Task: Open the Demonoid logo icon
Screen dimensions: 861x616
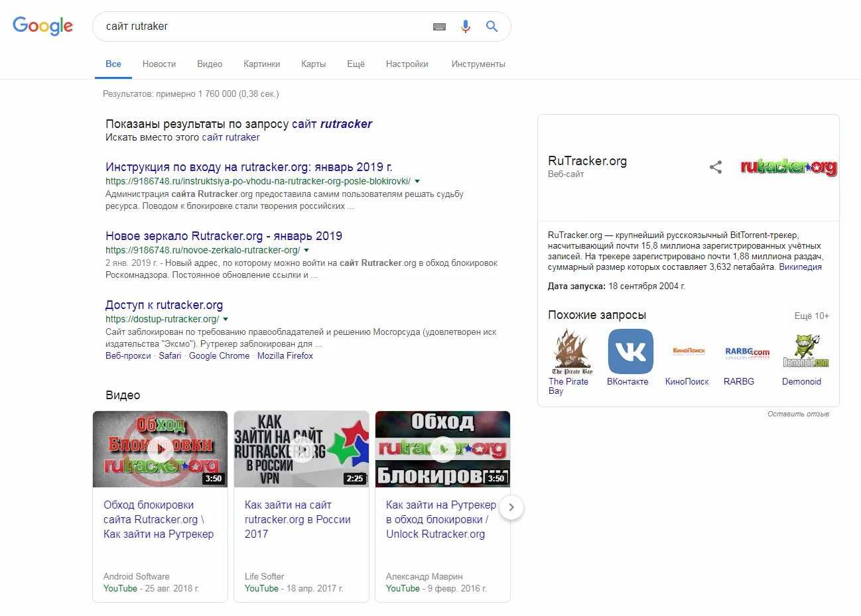Action: (x=805, y=351)
